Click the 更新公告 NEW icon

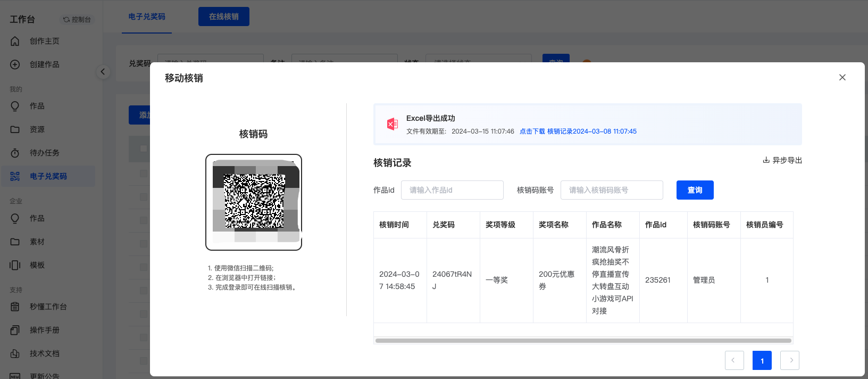pyautogui.click(x=15, y=376)
